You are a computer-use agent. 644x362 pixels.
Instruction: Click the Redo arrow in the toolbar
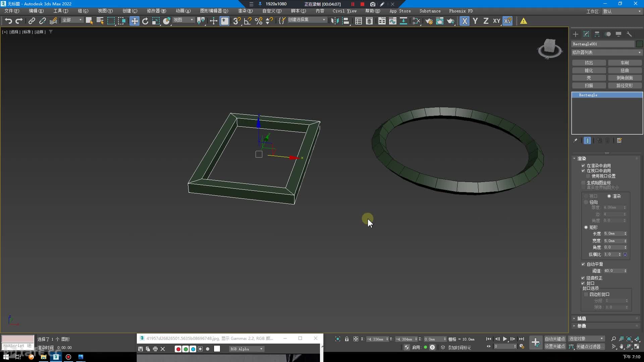coord(19,21)
